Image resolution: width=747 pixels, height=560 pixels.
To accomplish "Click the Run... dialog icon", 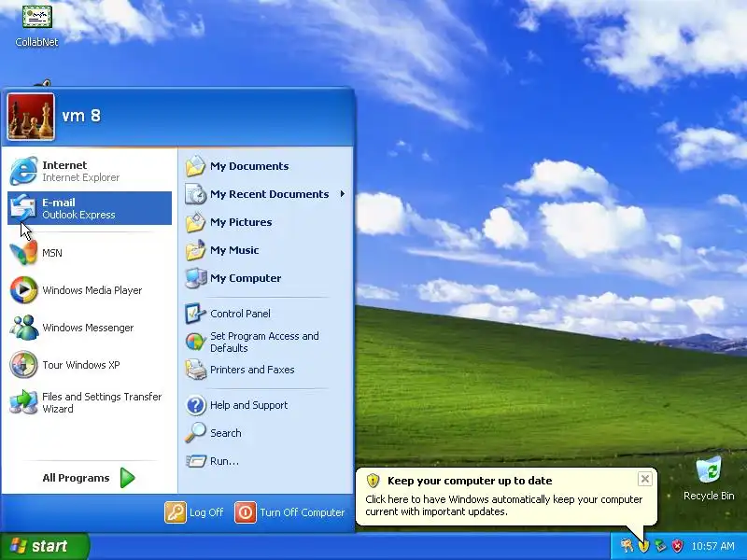I will pos(195,461).
